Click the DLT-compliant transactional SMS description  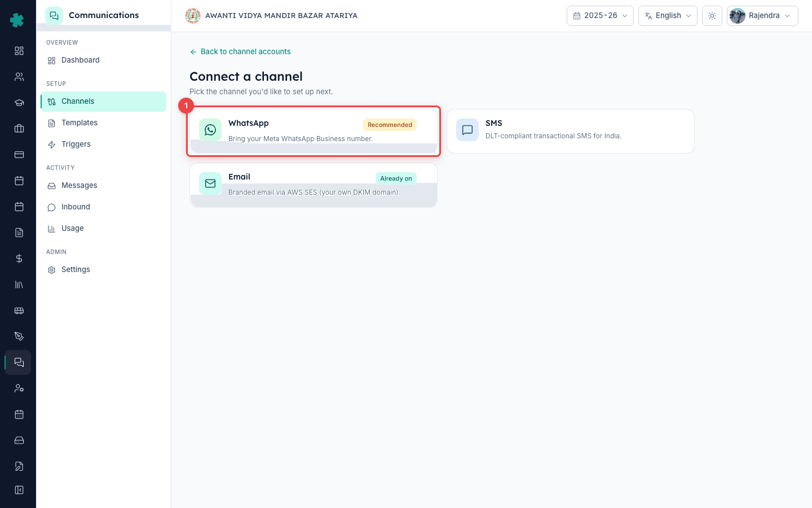(x=553, y=136)
